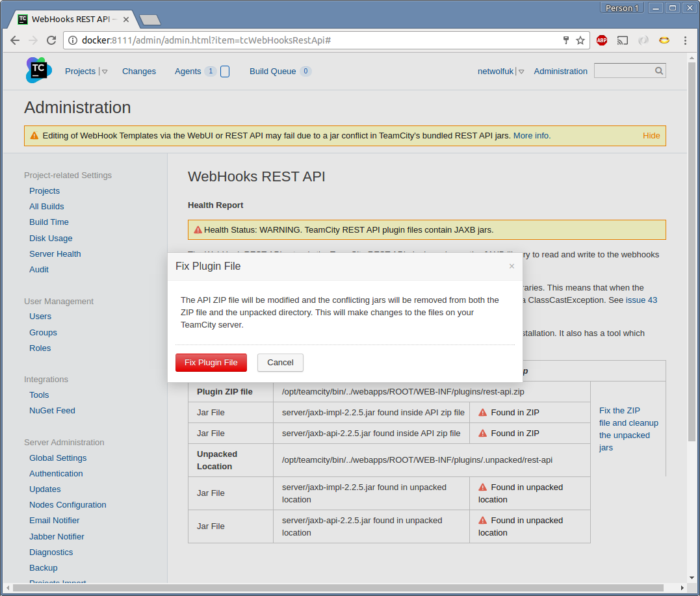Open the AdBlock Plus extension icon
Viewport: 700px width, 596px height.
pos(602,40)
